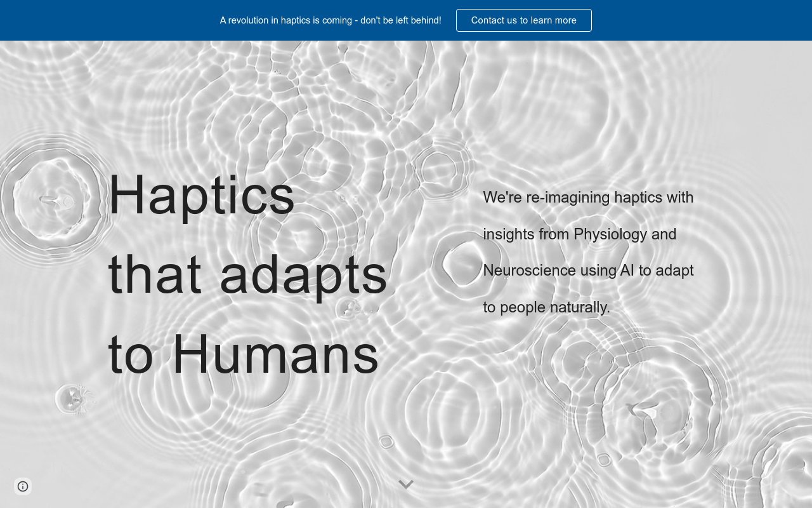Open the site info icon at bottom left

pyautogui.click(x=23, y=486)
